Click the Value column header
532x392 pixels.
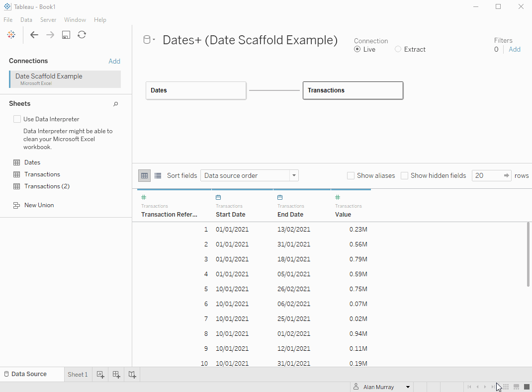pyautogui.click(x=343, y=214)
